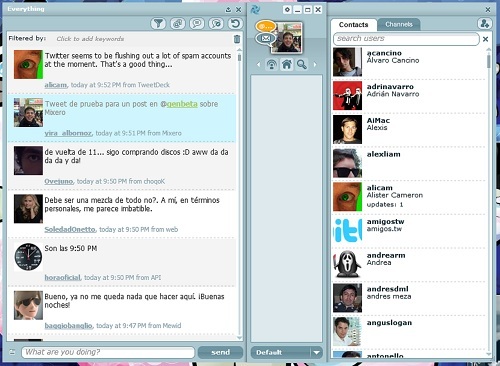Select adrinavarro contact thumbnail
The width and height of the screenshot is (500, 366).
click(347, 96)
